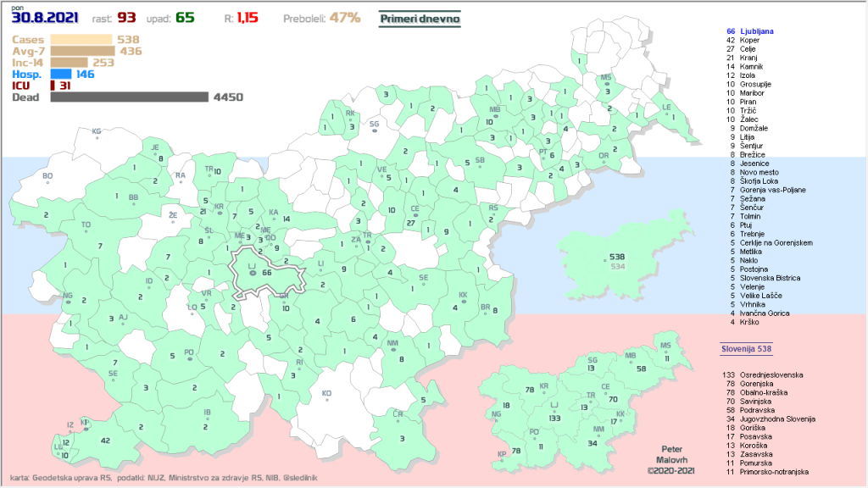Click the gray Dead 4450 bar

[x=129, y=97]
